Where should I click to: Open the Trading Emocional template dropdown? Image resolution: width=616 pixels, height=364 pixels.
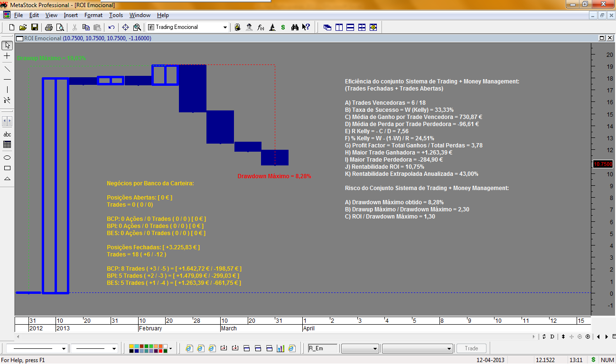pos(225,27)
